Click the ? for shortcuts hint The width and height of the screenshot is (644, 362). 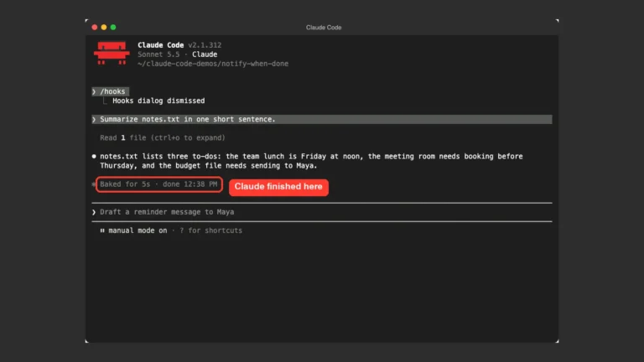210,230
